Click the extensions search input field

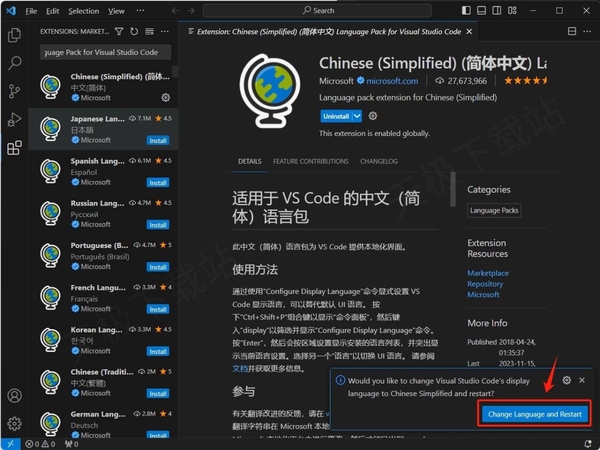(x=100, y=52)
